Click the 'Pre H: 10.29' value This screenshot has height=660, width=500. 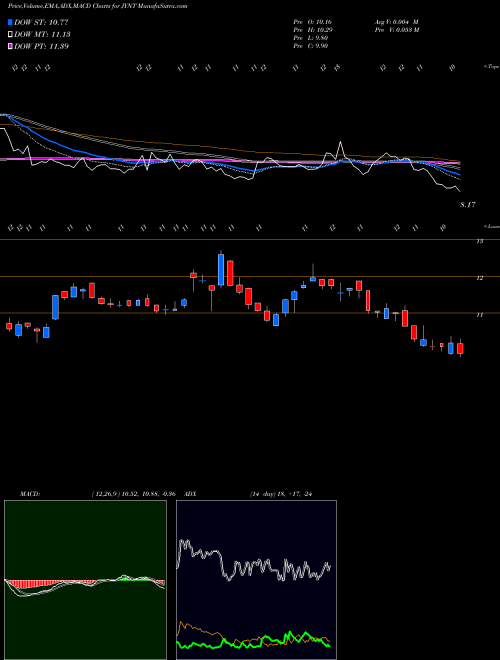(x=313, y=30)
